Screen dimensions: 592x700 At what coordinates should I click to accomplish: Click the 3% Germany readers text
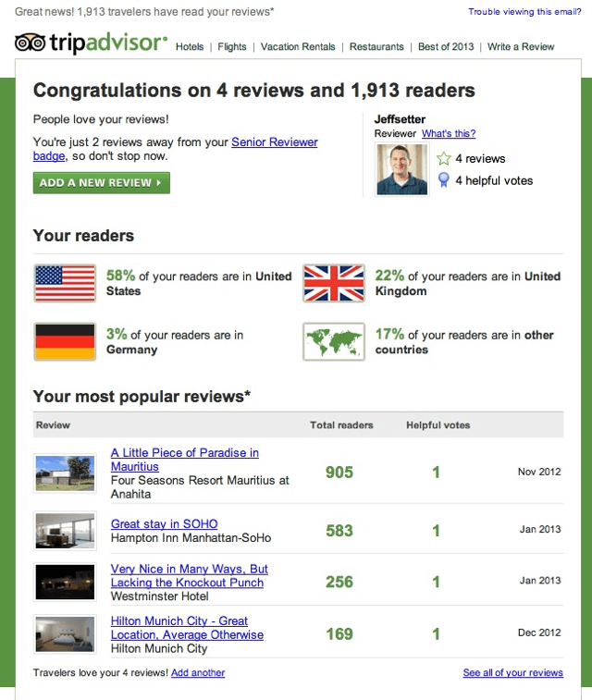click(175, 342)
